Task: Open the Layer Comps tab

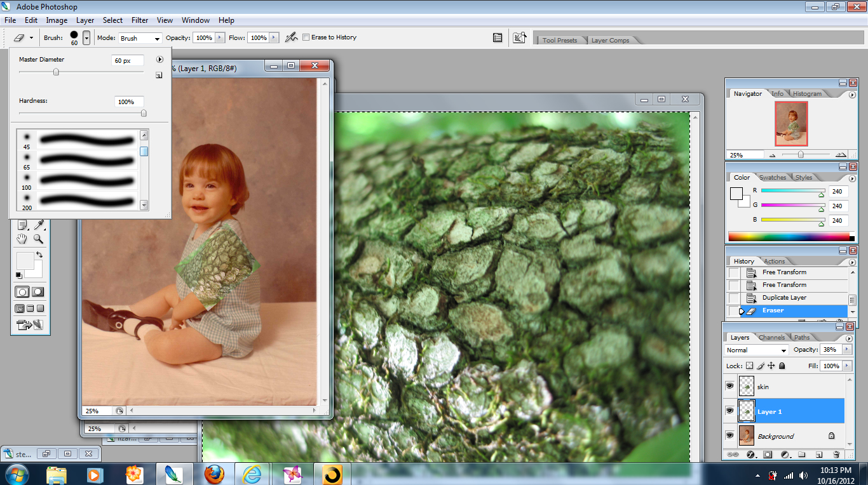Action: pos(610,40)
